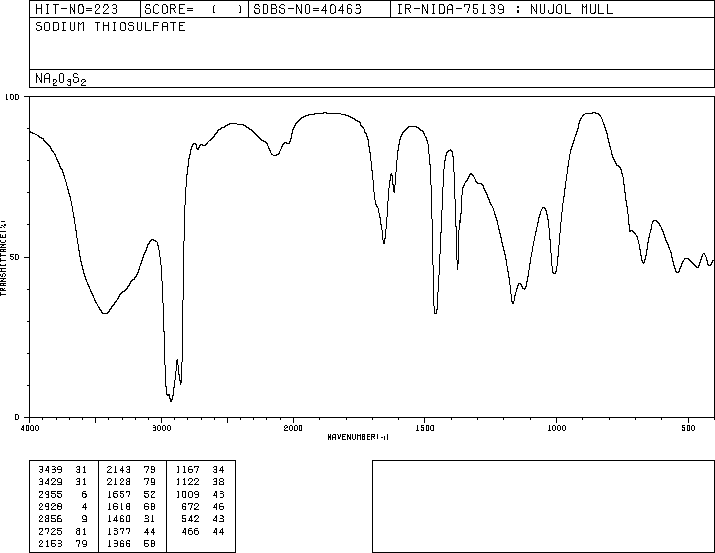Select the peak table entry '1460'

tap(119, 519)
